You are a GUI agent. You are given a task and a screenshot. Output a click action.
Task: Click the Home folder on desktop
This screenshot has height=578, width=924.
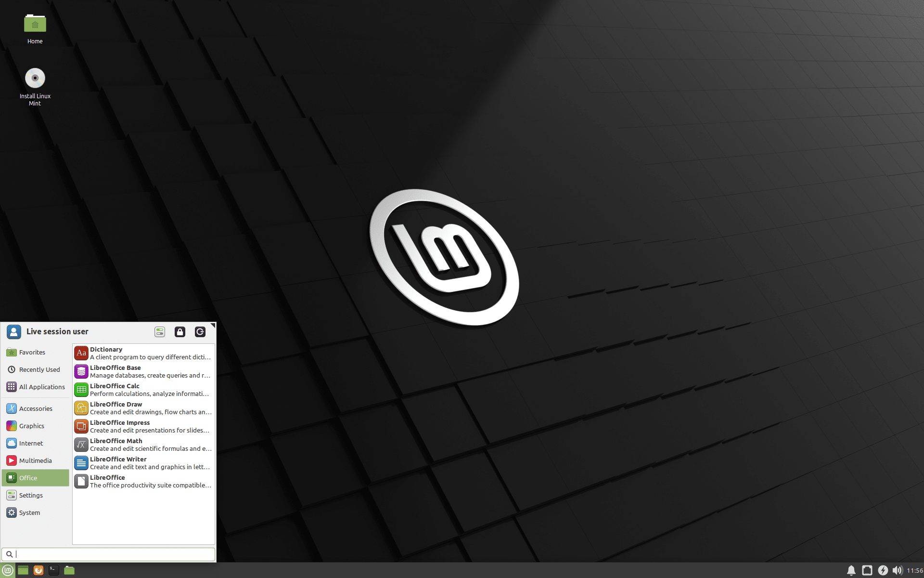point(34,23)
